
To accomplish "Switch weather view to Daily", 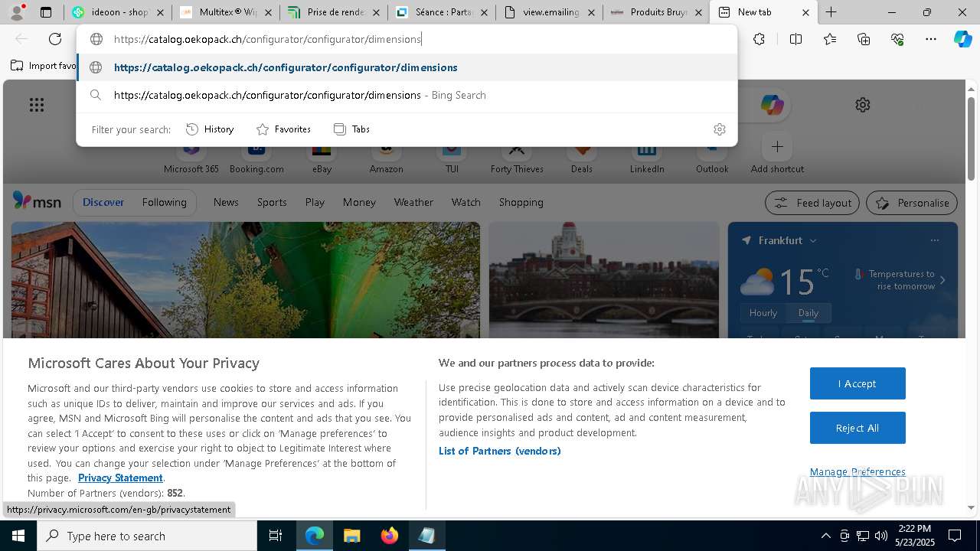I will (808, 313).
